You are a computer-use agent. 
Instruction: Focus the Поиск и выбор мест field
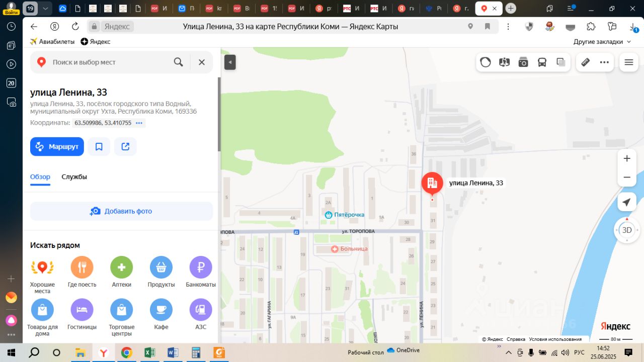[x=110, y=62]
